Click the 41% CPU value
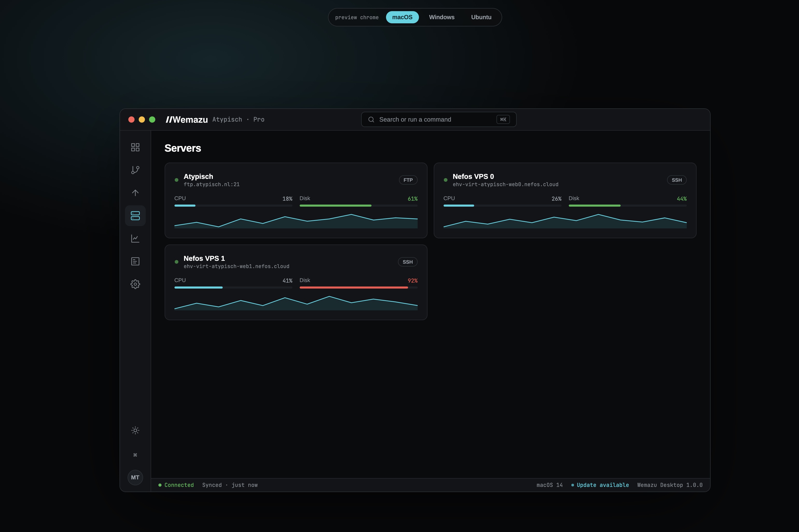Viewport: 799px width, 532px height. (287, 281)
